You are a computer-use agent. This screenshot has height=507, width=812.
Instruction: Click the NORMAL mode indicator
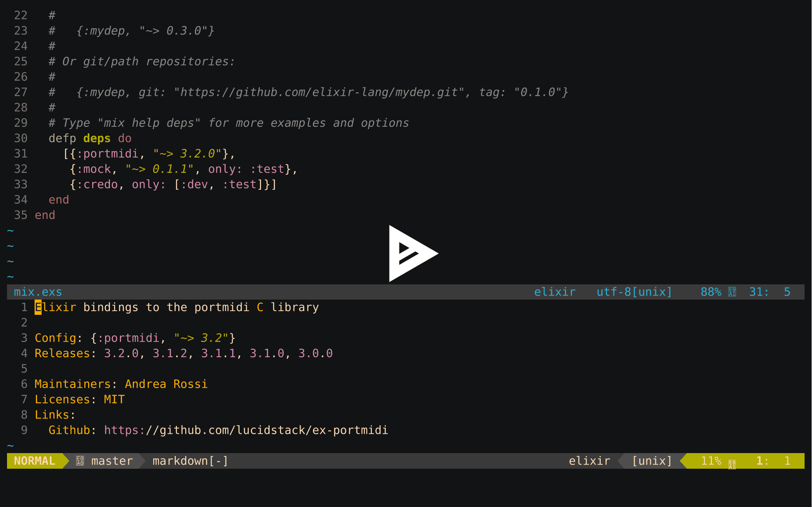click(x=35, y=461)
